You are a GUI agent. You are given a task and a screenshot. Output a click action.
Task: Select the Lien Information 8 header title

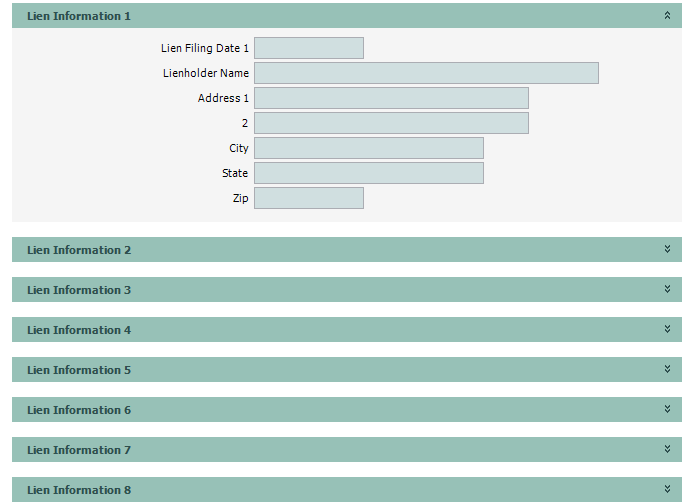click(x=79, y=490)
